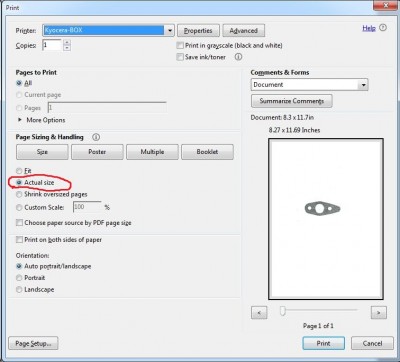The width and height of the screenshot is (400, 362).
Task: Select the Poster sizing mode
Action: click(97, 152)
